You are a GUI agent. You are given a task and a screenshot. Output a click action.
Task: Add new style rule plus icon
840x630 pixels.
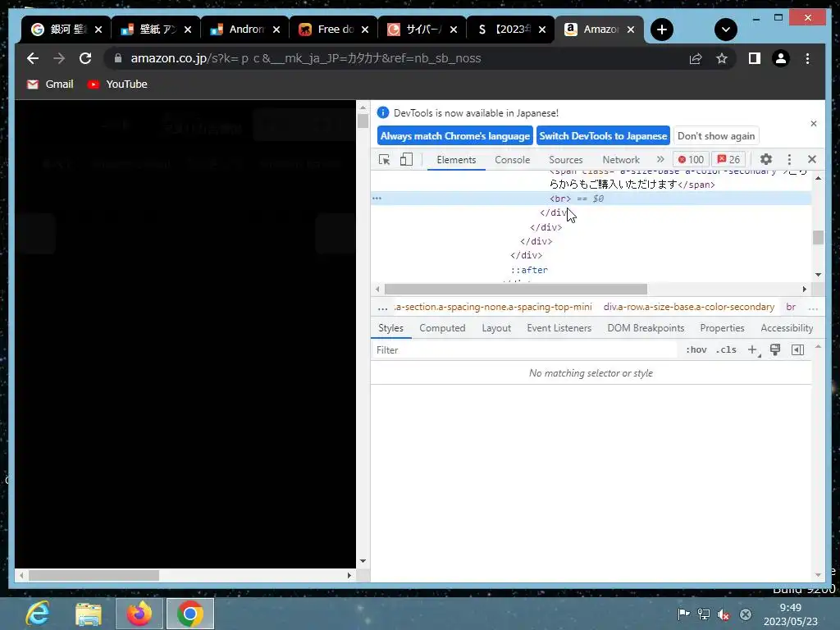click(x=752, y=349)
